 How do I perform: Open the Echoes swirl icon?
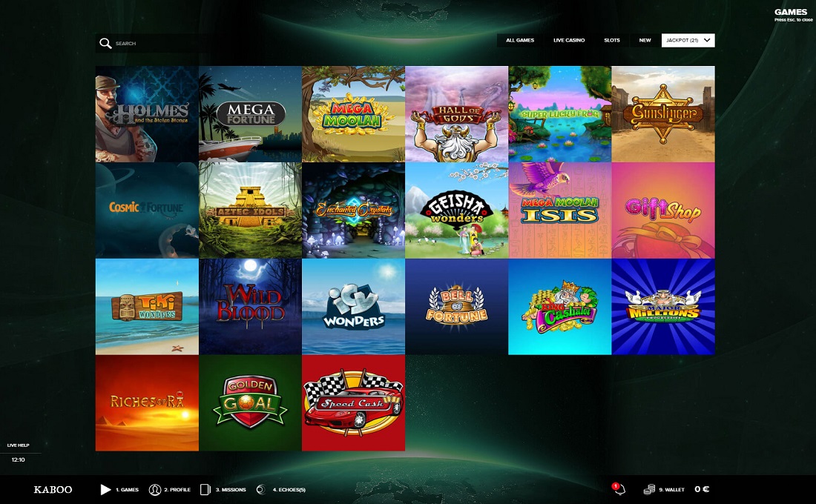[260, 489]
